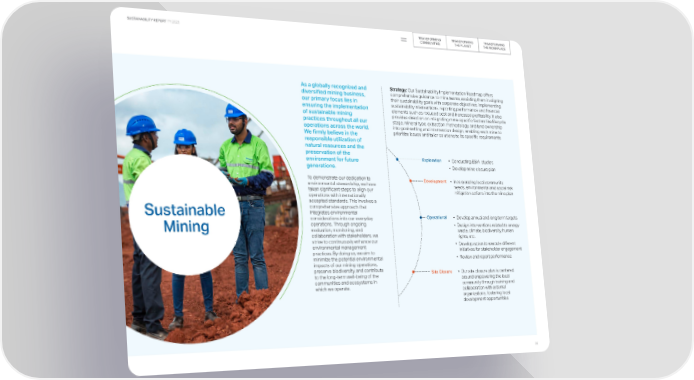Open the Transforming Communities tab
Image resolution: width=694 pixels, height=380 pixels.
point(430,41)
